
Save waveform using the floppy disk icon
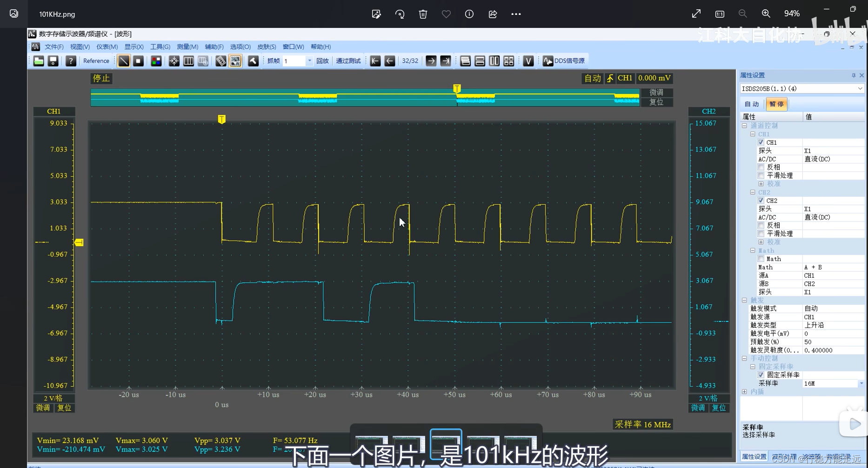[53, 61]
